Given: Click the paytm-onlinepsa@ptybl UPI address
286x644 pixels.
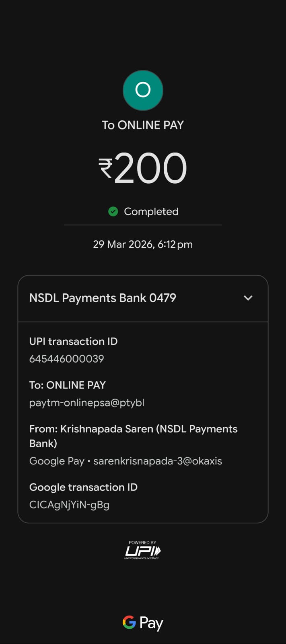Looking at the screenshot, I should pos(86,402).
